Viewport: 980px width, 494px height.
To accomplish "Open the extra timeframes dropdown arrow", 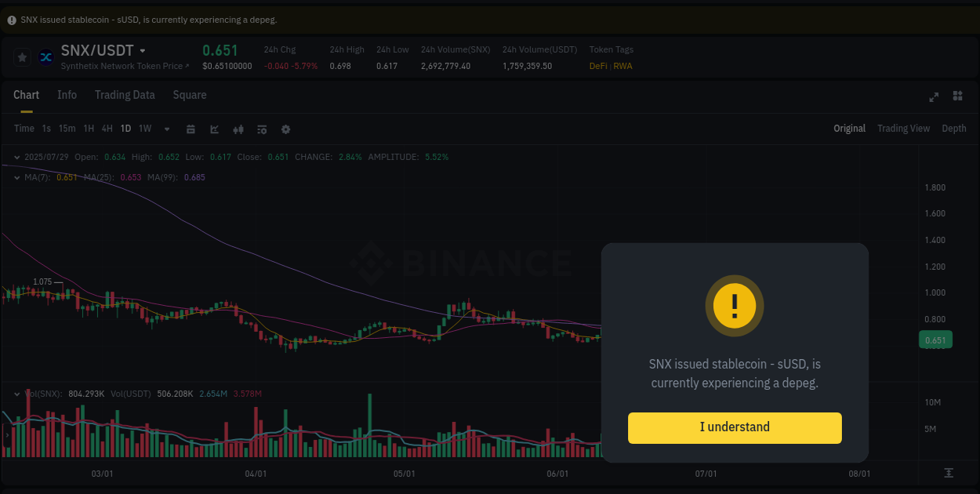I will coord(166,129).
